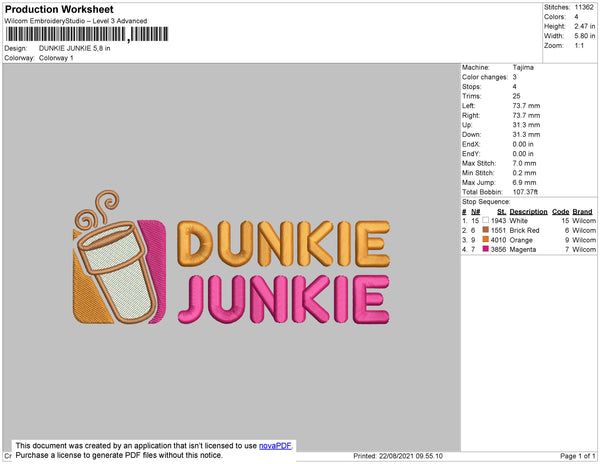Click the barcode under the worksheet title

pyautogui.click(x=87, y=34)
